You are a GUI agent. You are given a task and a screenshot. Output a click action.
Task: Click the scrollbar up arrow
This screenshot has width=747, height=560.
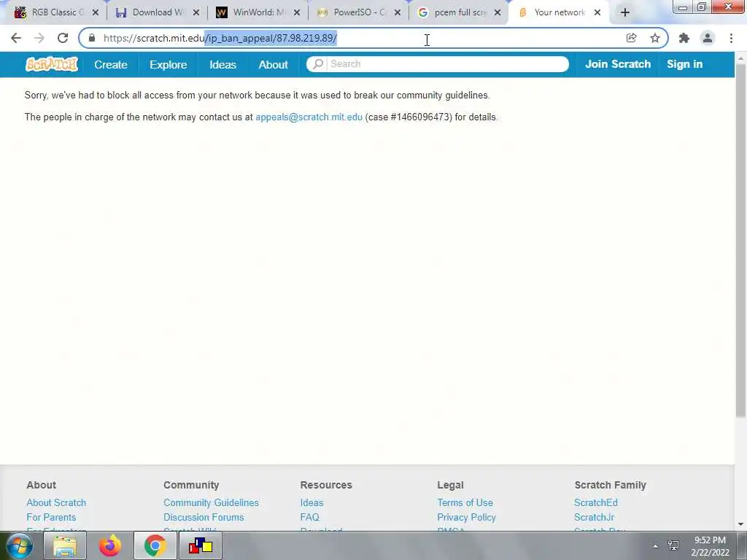(741, 58)
